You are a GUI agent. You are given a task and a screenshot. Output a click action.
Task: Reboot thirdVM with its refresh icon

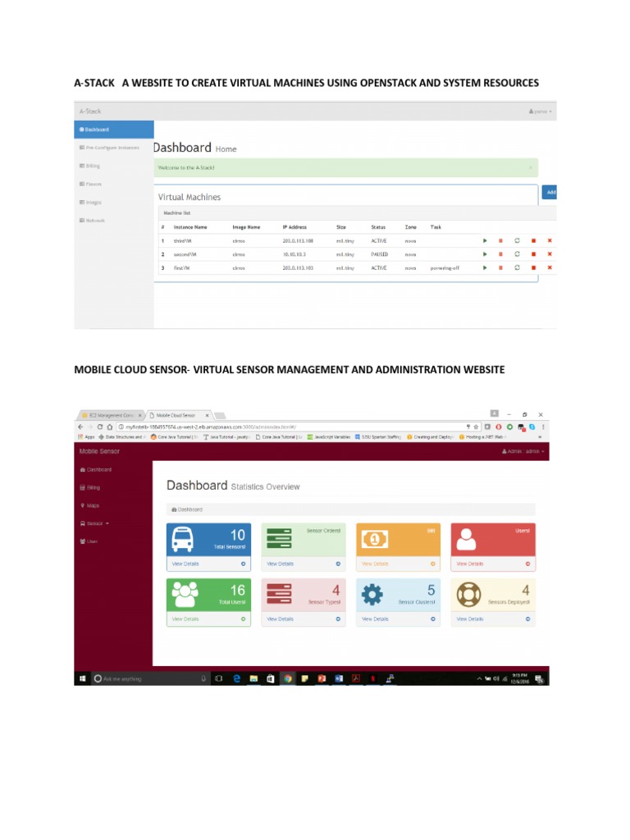[517, 241]
